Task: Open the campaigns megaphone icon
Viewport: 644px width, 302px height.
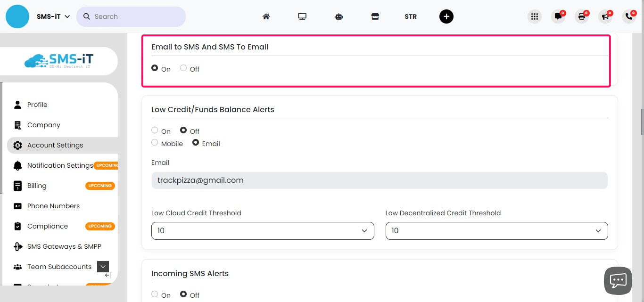Action: pyautogui.click(x=605, y=16)
